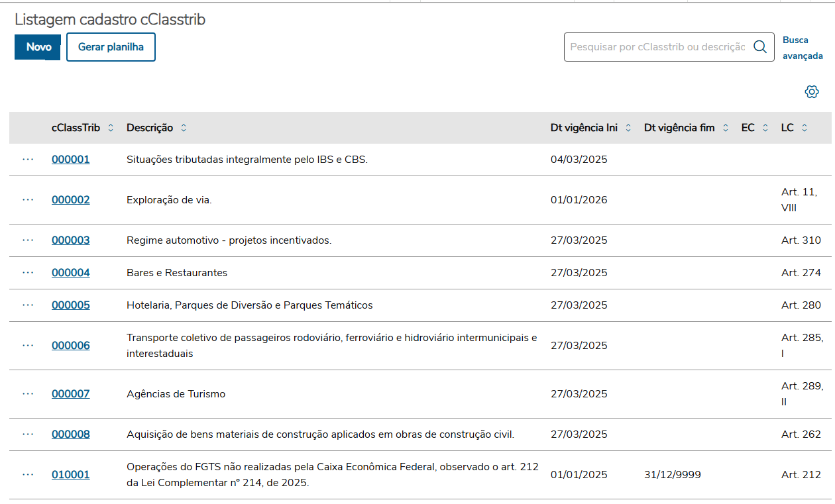The width and height of the screenshot is (835, 504).
Task: Open three-dots menu for row 000003
Action: (x=28, y=240)
